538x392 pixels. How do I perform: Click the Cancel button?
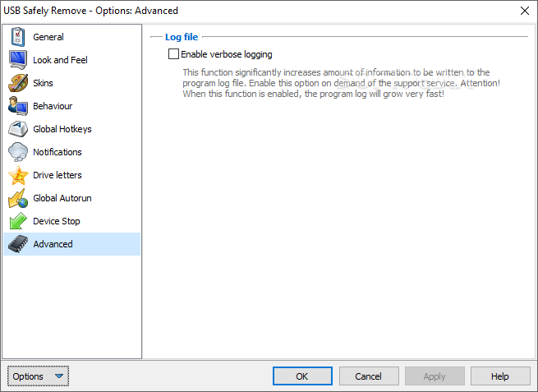point(369,376)
